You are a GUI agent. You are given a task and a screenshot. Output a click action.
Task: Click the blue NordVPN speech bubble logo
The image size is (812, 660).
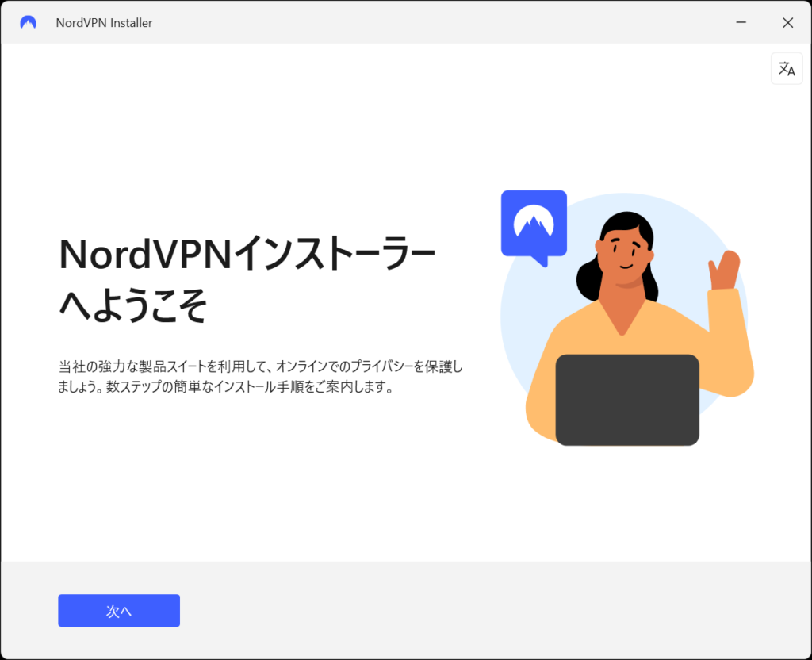534,225
